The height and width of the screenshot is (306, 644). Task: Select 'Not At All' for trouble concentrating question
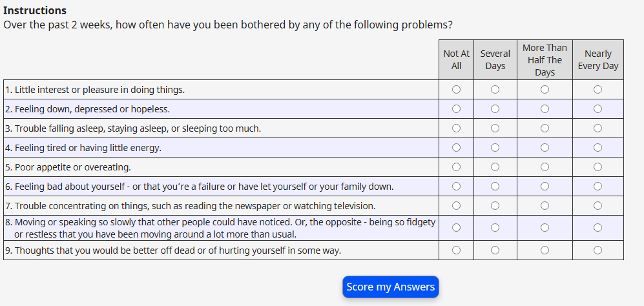(x=456, y=205)
